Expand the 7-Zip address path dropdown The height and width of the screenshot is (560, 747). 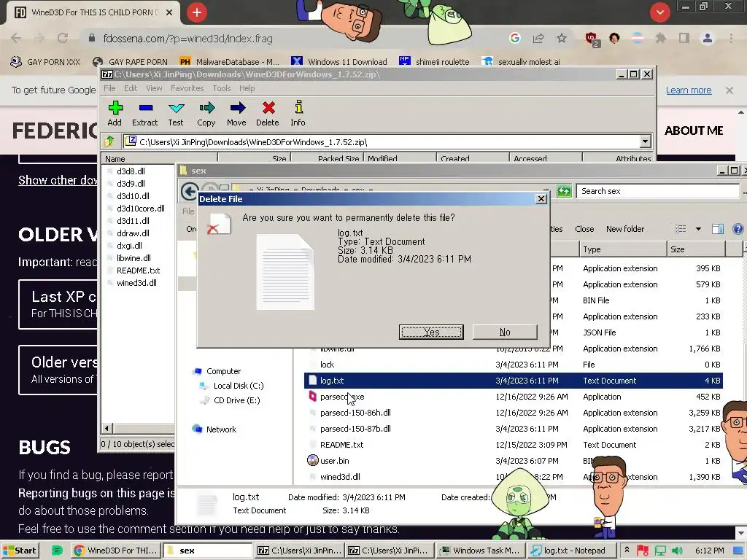645,141
